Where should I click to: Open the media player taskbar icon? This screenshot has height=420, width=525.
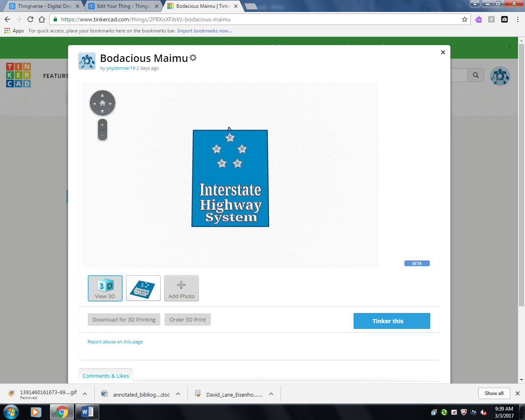pos(36,412)
